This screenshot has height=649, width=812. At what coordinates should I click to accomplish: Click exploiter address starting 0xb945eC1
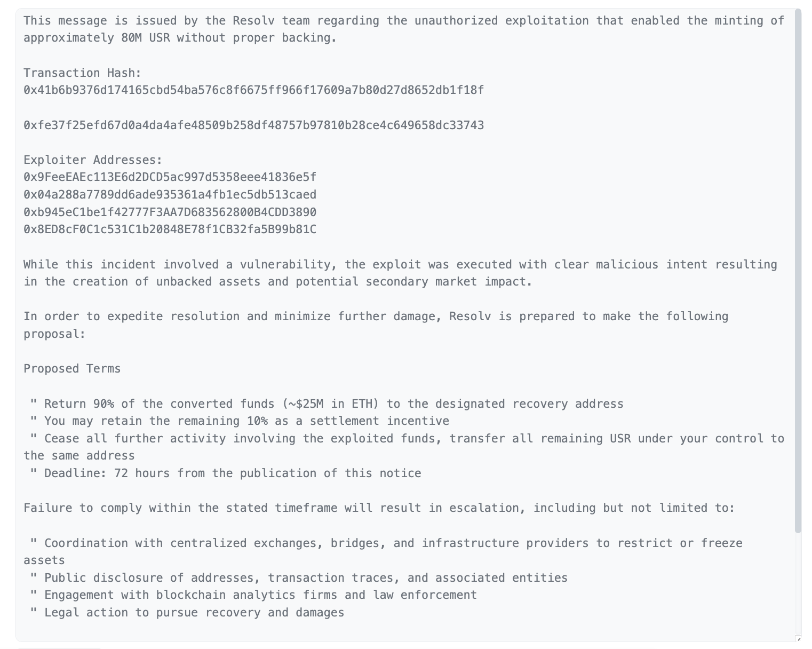tap(170, 212)
